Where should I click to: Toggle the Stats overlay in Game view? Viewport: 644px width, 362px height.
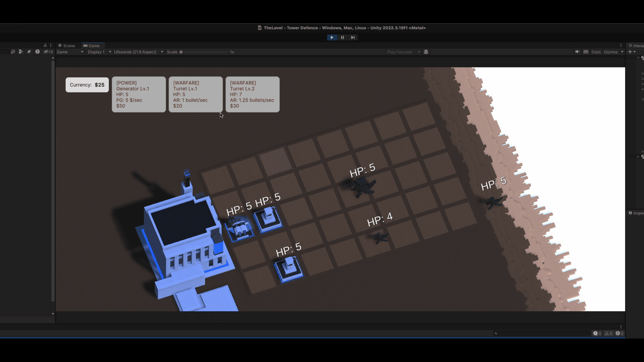pyautogui.click(x=596, y=52)
